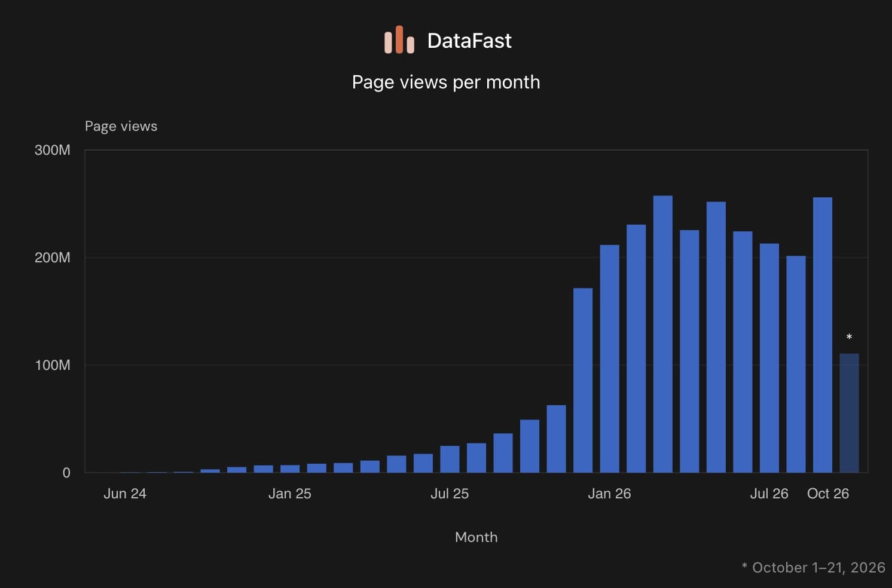Select the faded partial-month bar under the asterisk
Viewport: 892px width, 588px height.
coord(849,413)
